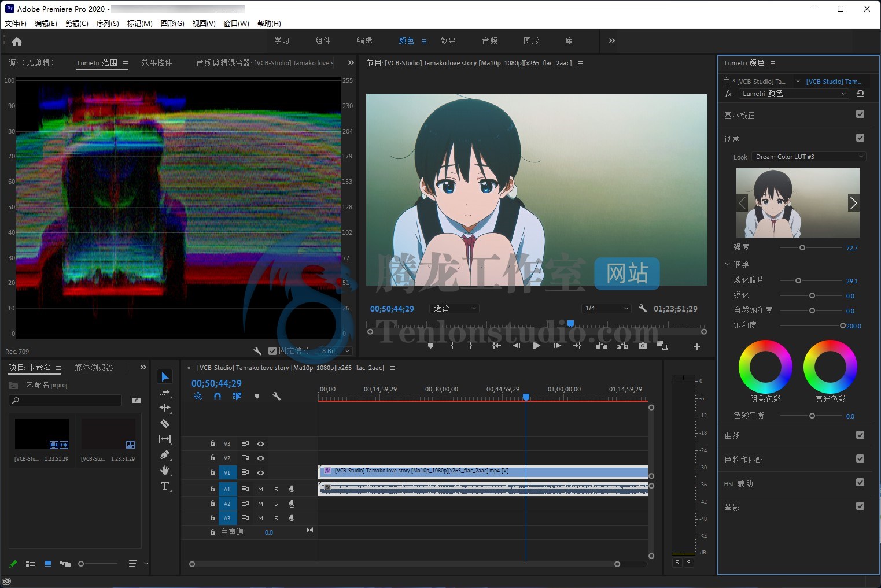Go to In point button
The height and width of the screenshot is (588, 881).
496,346
